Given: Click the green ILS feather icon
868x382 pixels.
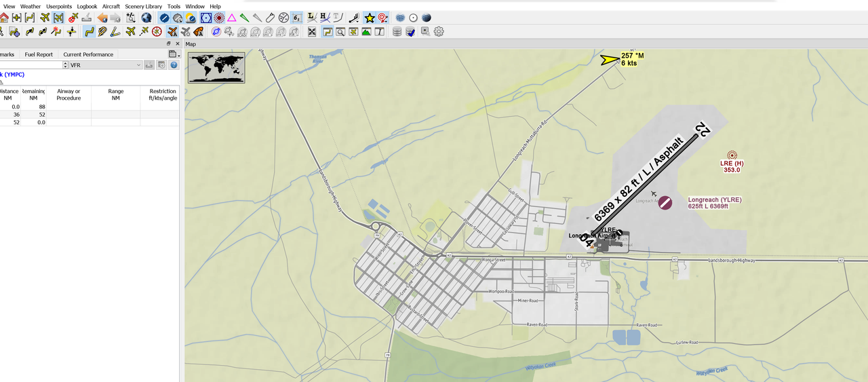Looking at the screenshot, I should point(244,18).
